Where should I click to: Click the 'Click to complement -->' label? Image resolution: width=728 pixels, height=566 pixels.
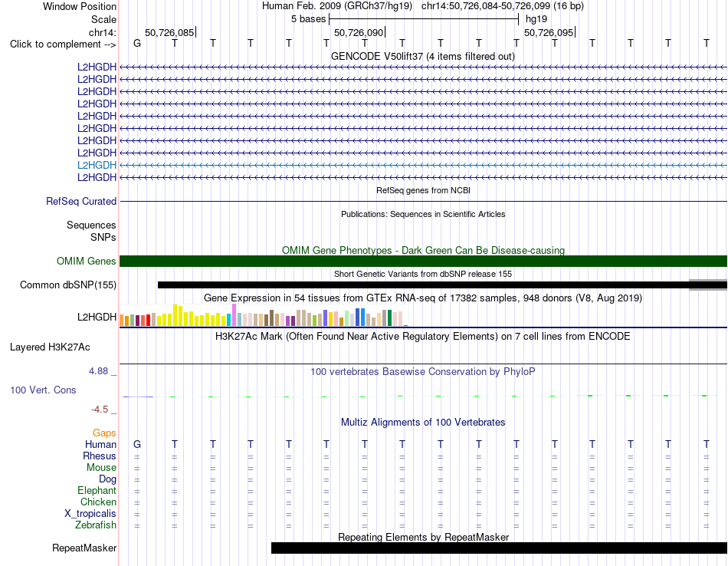[x=63, y=44]
